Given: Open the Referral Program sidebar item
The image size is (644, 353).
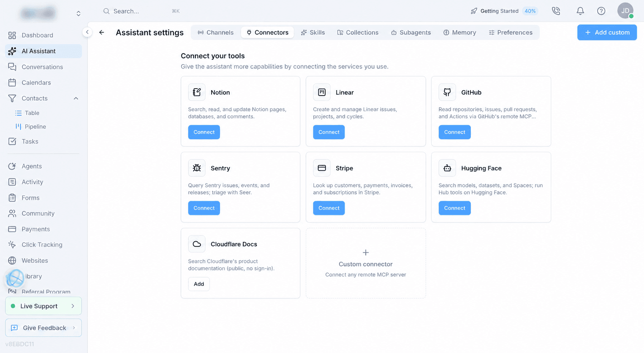Looking at the screenshot, I should pos(44,291).
